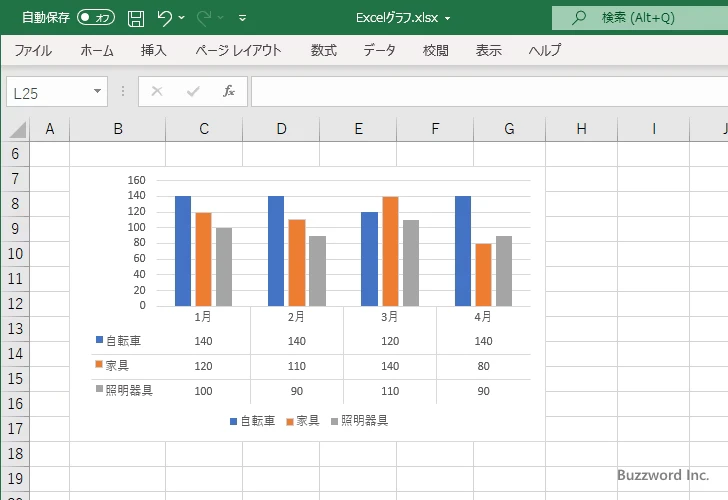Open the 挿入 ribbon tab
Screen dimensions: 728x500
(x=154, y=50)
